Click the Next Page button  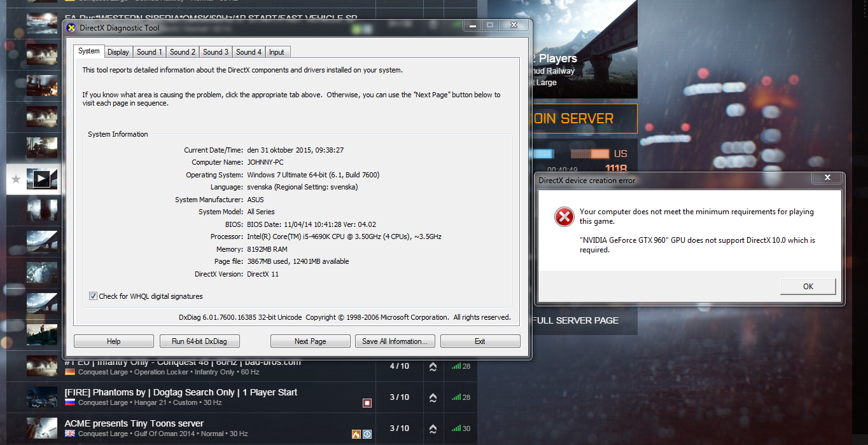coord(311,341)
